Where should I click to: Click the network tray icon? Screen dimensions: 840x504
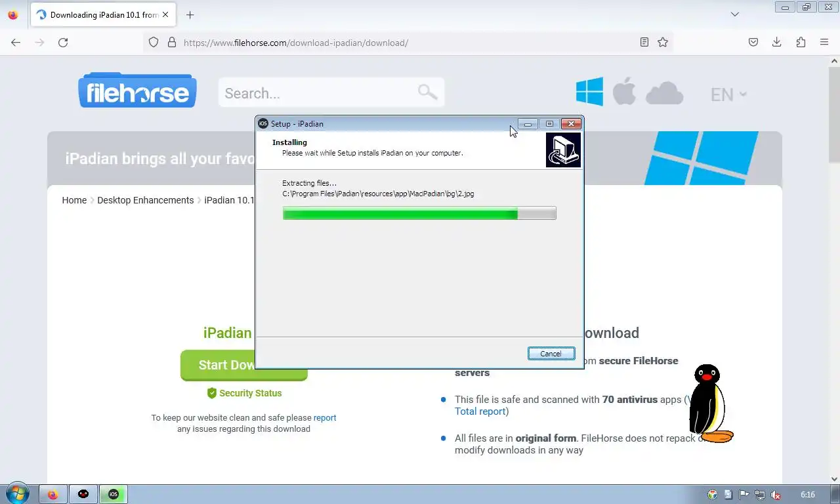(760, 495)
